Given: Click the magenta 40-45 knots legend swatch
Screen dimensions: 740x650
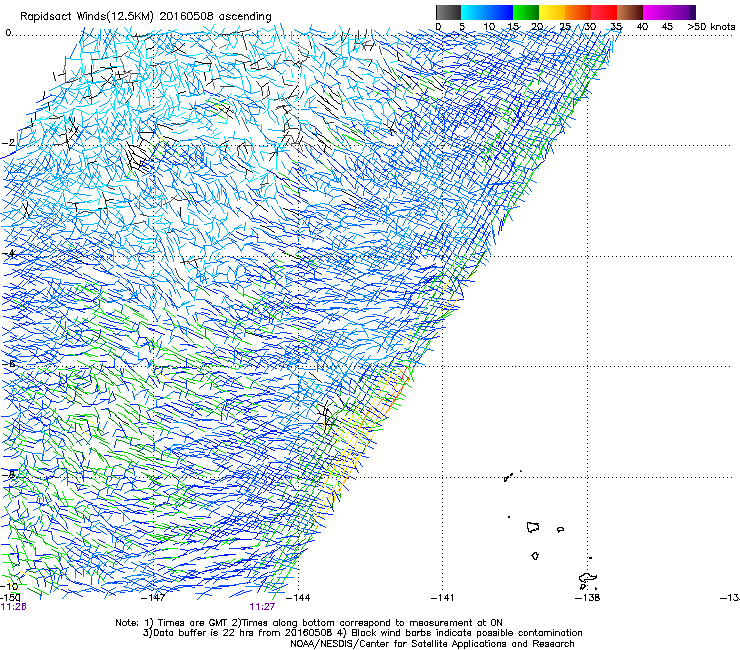Looking at the screenshot, I should pyautogui.click(x=656, y=12).
